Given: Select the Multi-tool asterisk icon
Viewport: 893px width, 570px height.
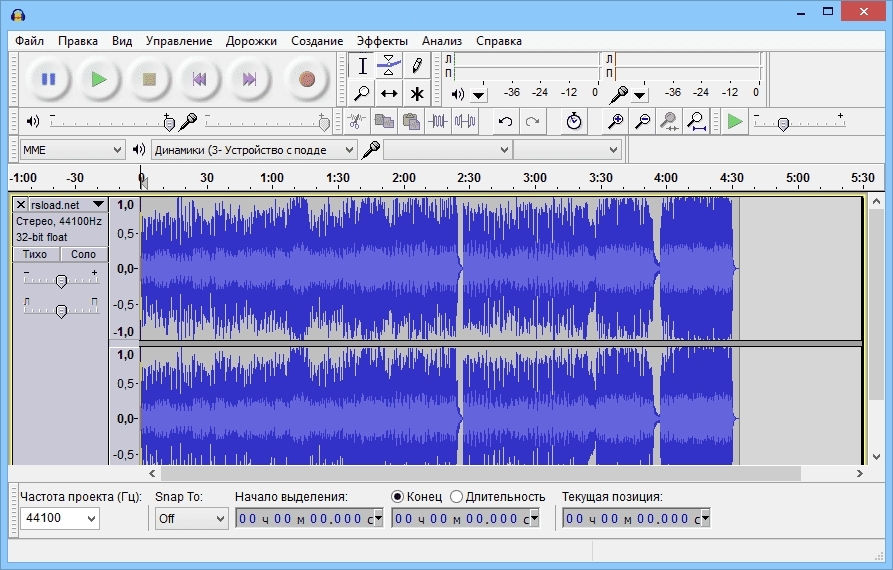Looking at the screenshot, I should click(416, 93).
